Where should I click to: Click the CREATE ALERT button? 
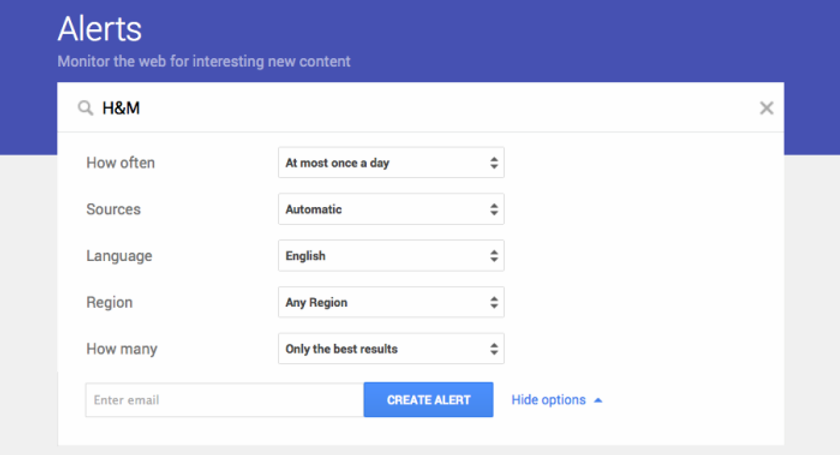[x=429, y=400]
